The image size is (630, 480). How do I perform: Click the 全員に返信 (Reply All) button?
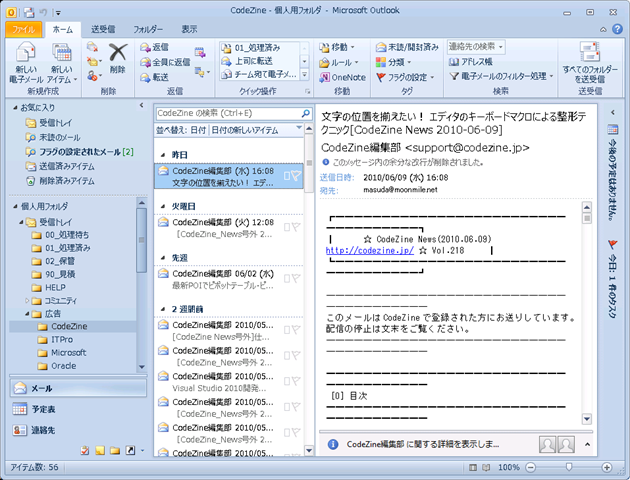coord(165,62)
